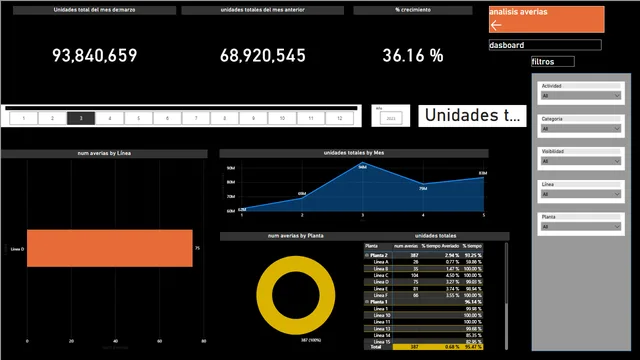Select month 1 in the month slicer
Screen dimensions: 640x360
click(x=24, y=118)
